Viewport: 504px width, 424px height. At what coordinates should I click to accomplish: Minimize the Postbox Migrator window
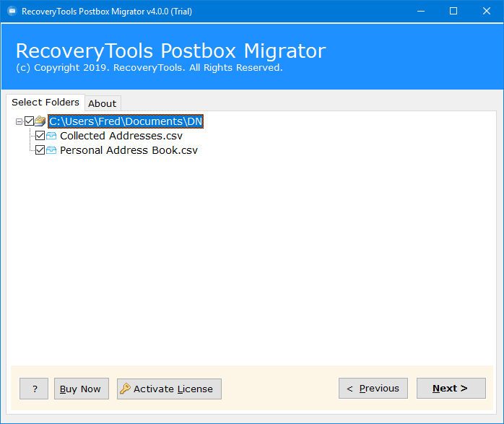click(x=421, y=12)
